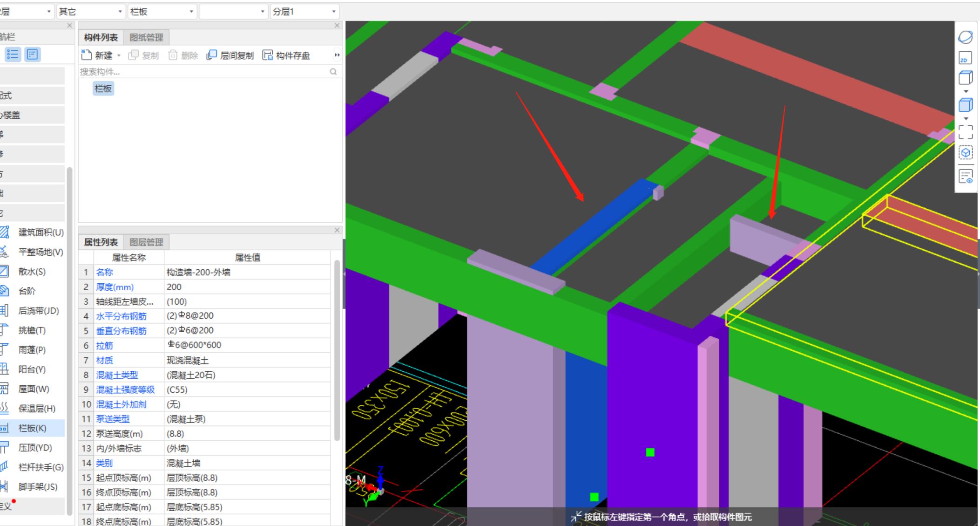Expand the arrow under shaded cube icon
This screenshot has width=980, height=526.
point(966,119)
